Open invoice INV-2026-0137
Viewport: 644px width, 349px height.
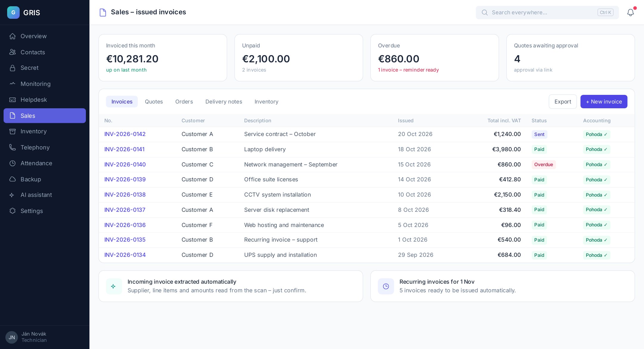[x=125, y=210]
